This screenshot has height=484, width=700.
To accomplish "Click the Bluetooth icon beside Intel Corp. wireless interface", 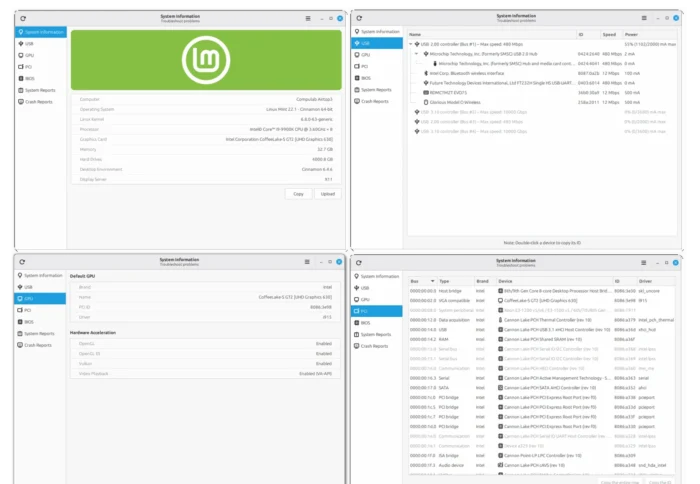I will 424,73.
